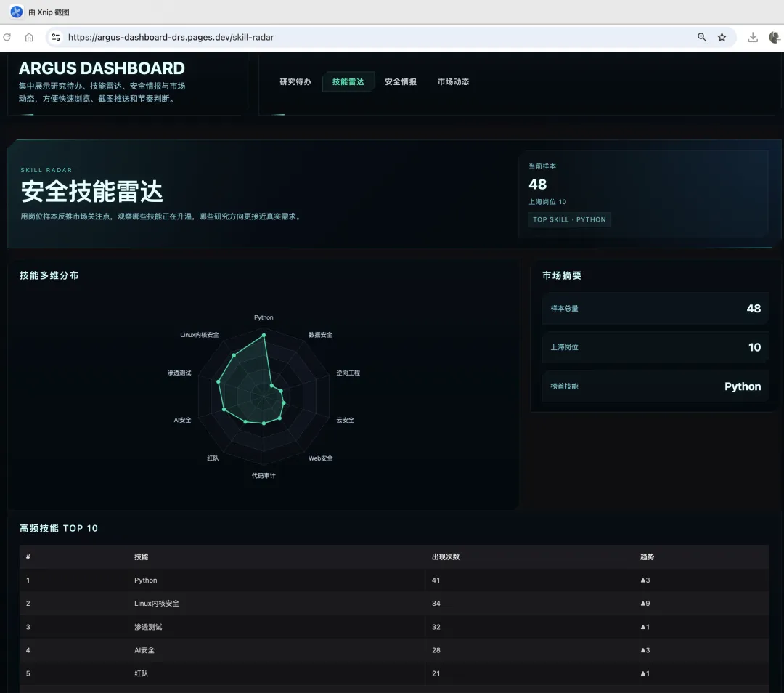Click the 榜首技能 Python summary card
Screen dimensions: 784x693
click(x=656, y=386)
